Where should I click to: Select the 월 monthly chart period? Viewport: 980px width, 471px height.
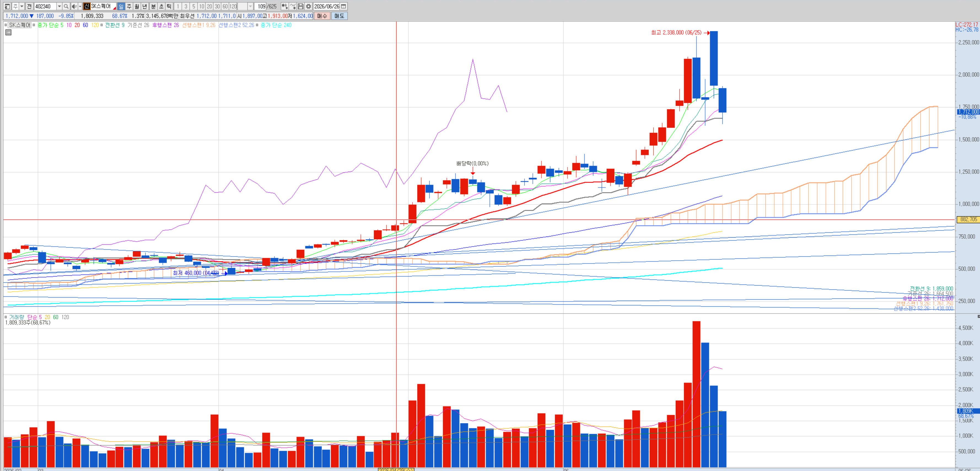[137, 6]
